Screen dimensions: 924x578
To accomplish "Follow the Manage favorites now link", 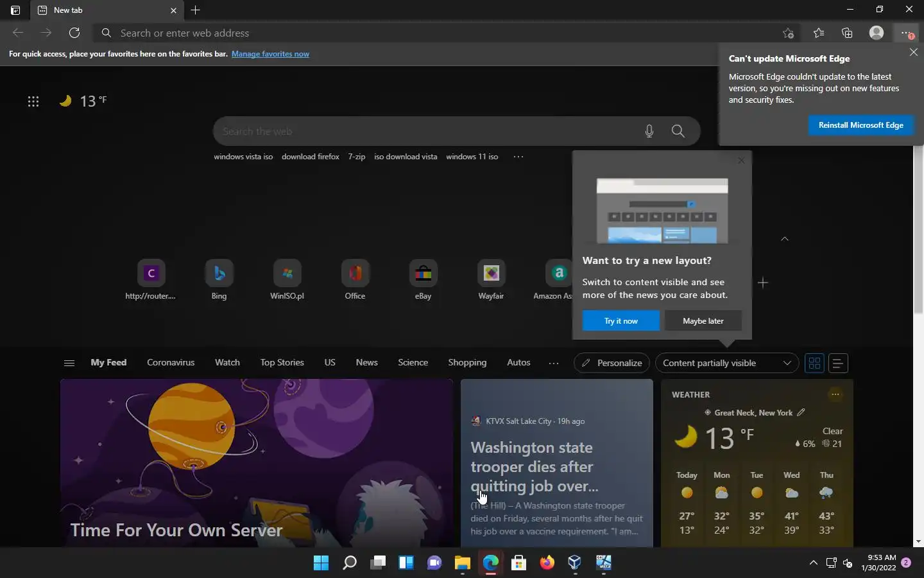I will [x=270, y=54].
